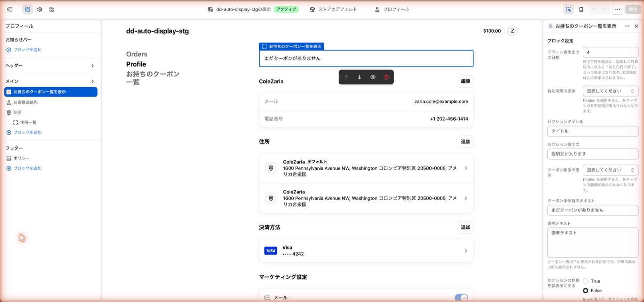The image size is (644, 302).
Task: Hide the coupon block using eye icon
Action: (373, 77)
